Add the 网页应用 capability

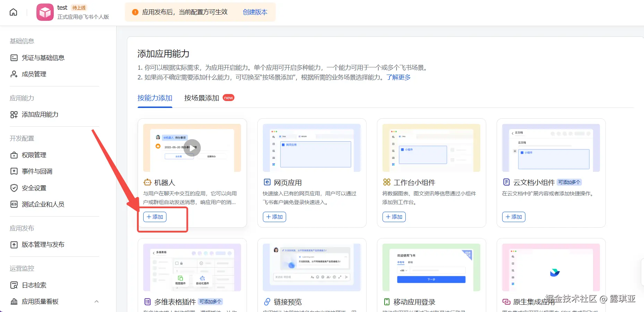274,217
